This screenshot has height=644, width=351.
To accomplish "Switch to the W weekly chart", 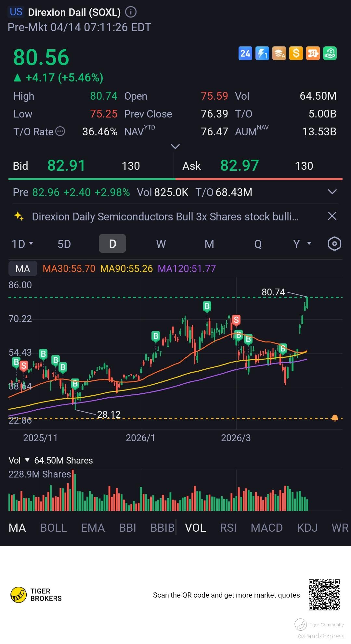I will click(161, 244).
